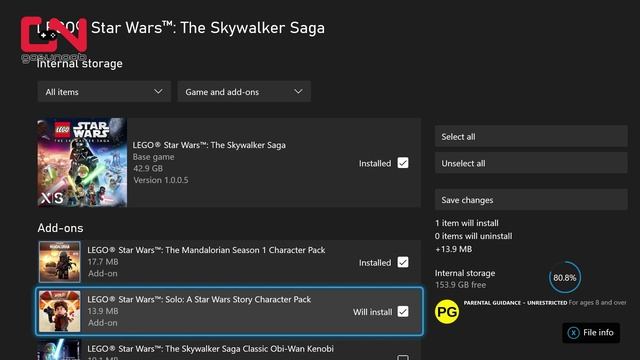Click Save changes button

point(531,200)
